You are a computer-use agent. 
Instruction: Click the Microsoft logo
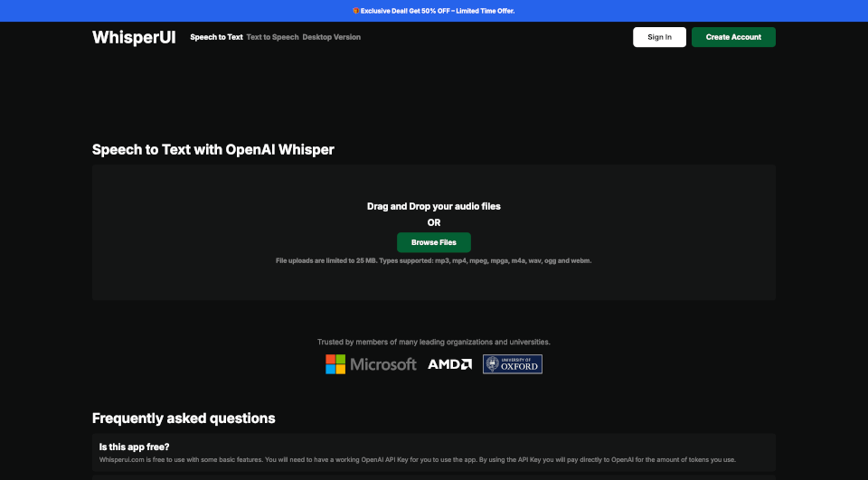coord(371,364)
